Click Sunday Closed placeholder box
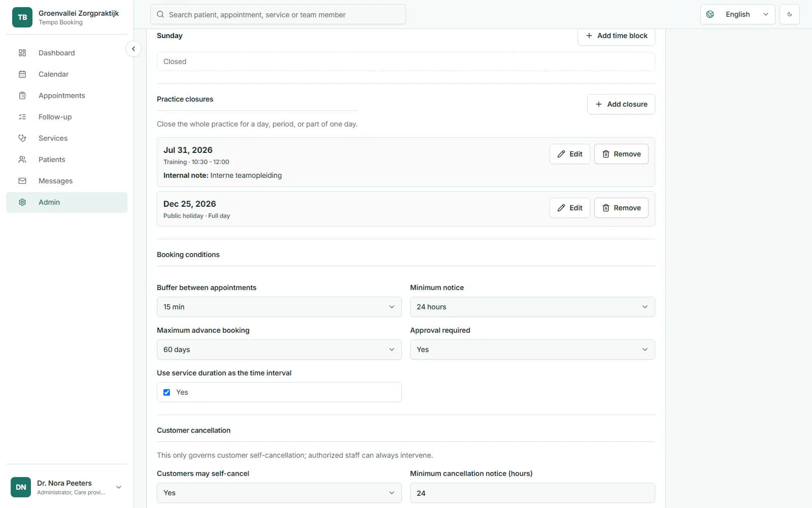The width and height of the screenshot is (812, 508). (405, 61)
